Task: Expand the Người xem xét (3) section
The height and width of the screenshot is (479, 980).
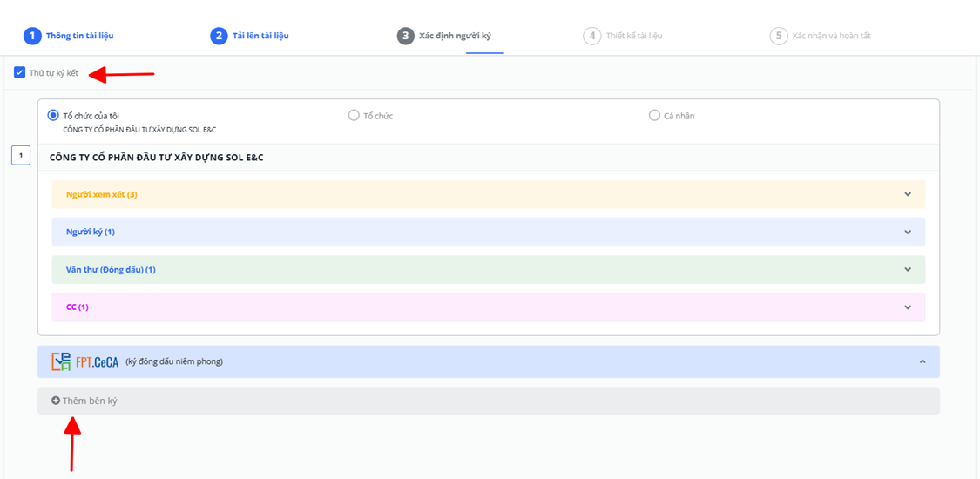Action: (908, 194)
